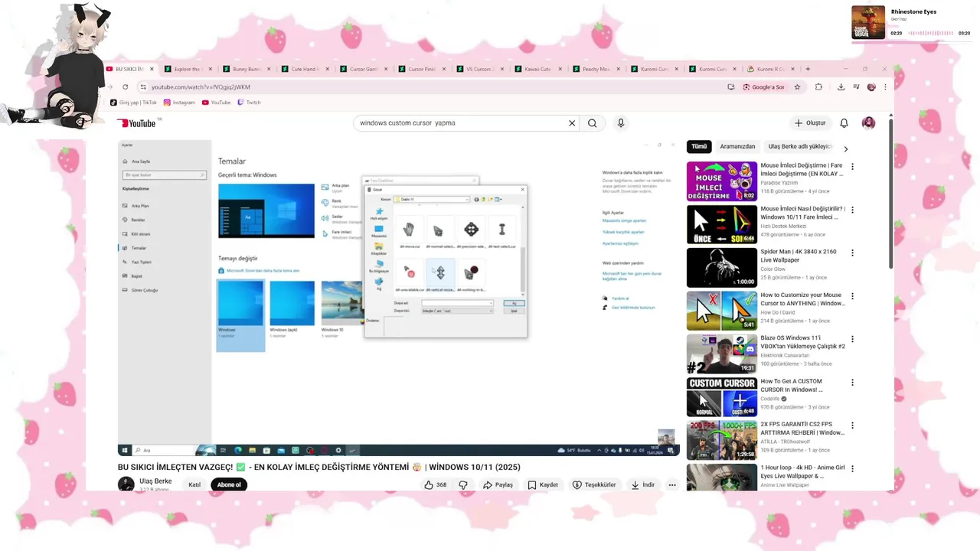Open browser extensions puzzle icon
Screen dimensions: 980x551
point(818,87)
